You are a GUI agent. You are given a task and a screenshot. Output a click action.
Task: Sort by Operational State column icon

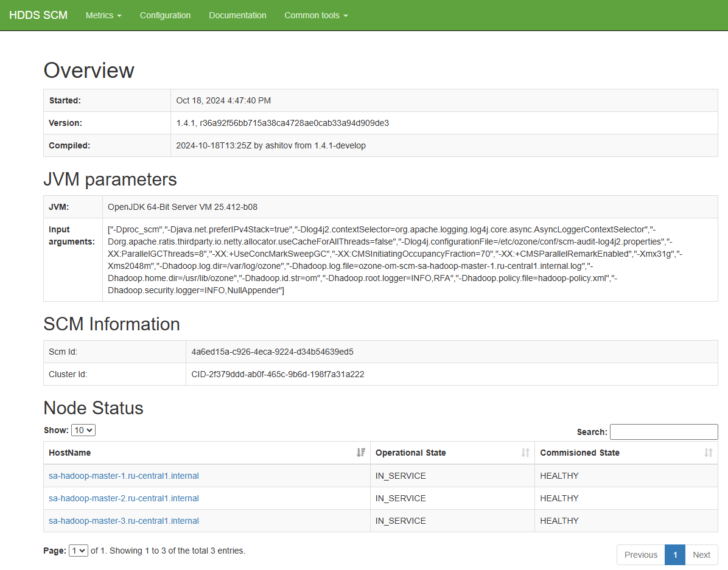[x=525, y=453]
